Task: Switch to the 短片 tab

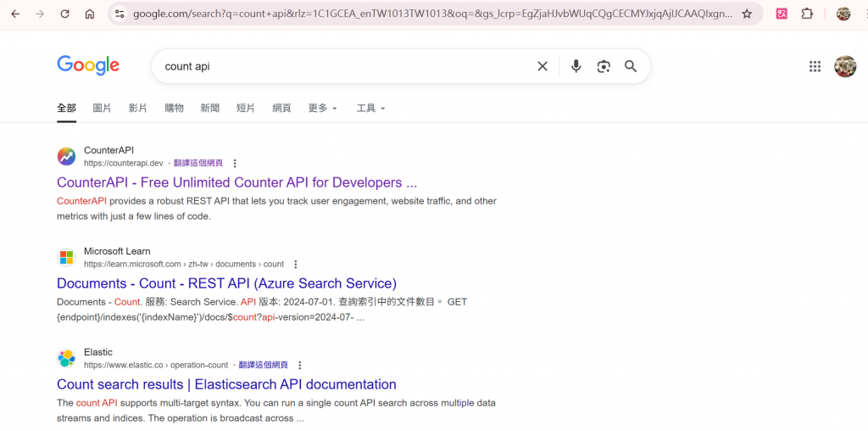Action: coord(245,109)
